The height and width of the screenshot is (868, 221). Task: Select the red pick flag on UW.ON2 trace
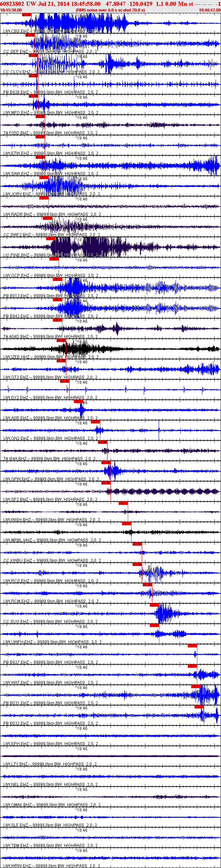[96, 422]
